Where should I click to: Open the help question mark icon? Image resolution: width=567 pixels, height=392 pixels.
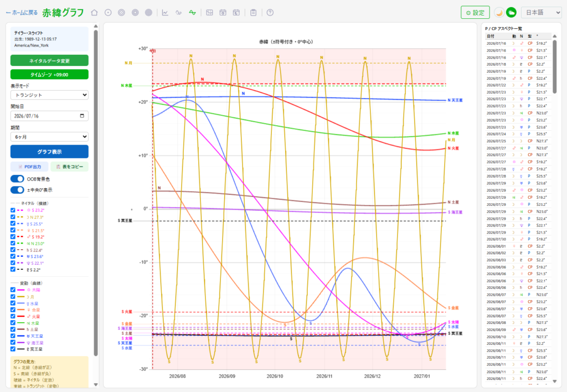[x=270, y=13]
